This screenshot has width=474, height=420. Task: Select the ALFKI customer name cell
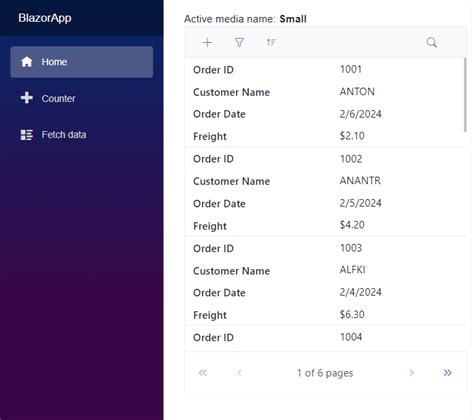352,270
